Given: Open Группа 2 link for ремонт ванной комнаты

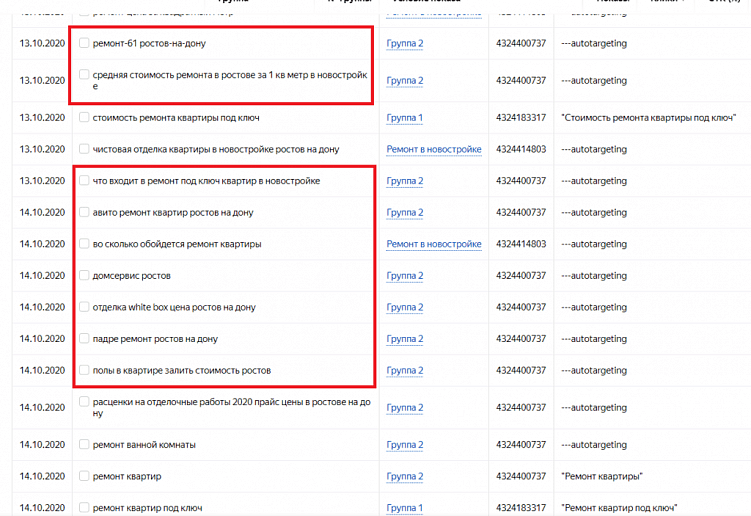Looking at the screenshot, I should pos(405,445).
